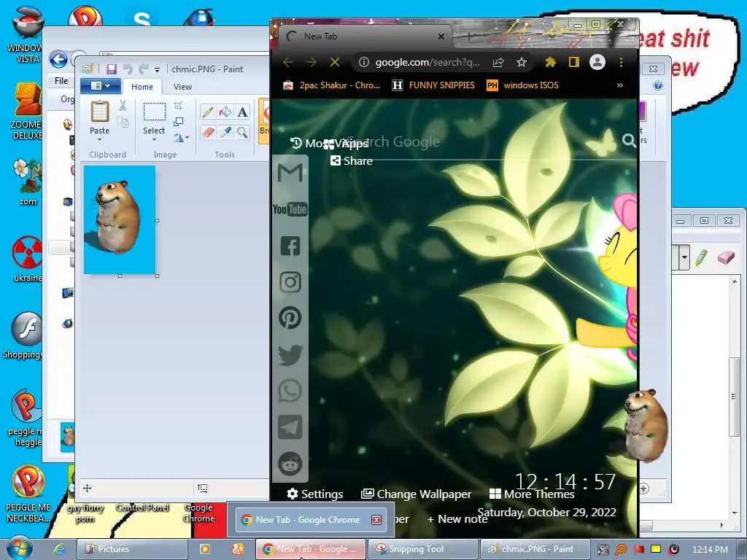Select the Eraser tool in Paint ribbon
The height and width of the screenshot is (560, 747).
208,133
